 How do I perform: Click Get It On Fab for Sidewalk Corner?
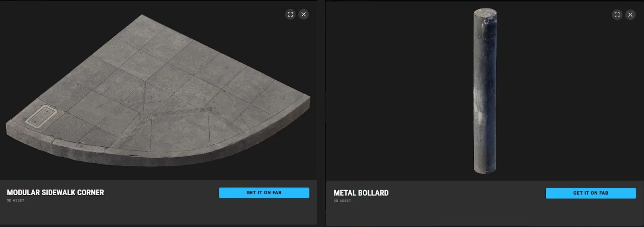coord(264,193)
